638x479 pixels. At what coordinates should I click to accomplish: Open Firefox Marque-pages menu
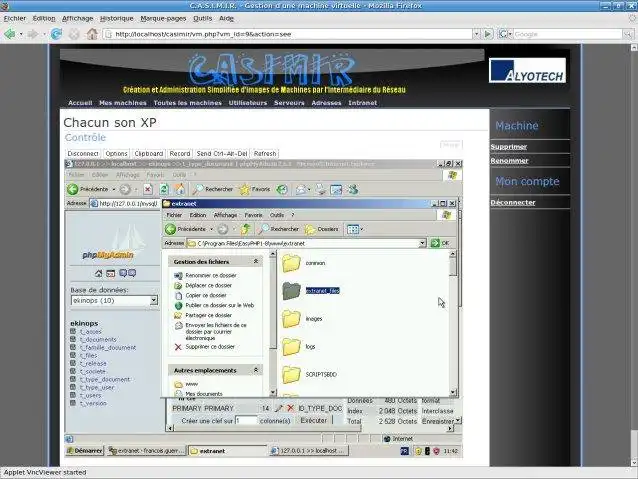(163, 18)
